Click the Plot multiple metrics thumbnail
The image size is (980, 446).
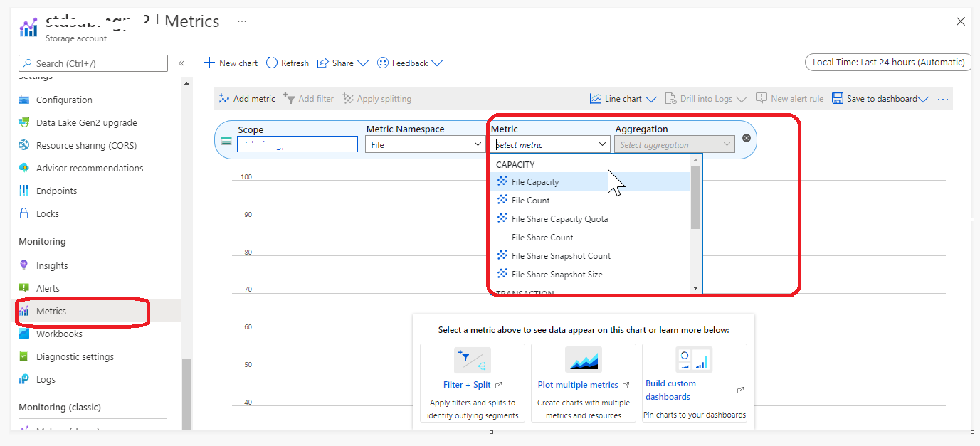click(x=584, y=360)
